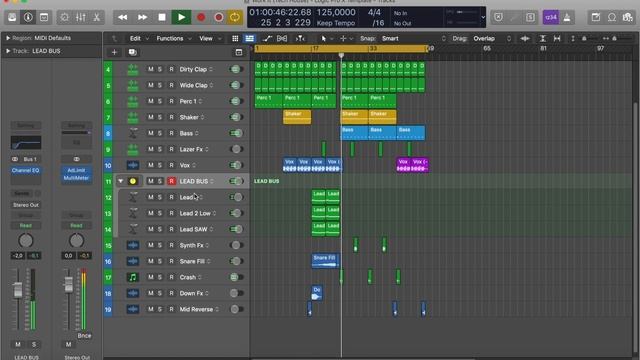Click the duplicate track icon
The image size is (640, 360).
pos(132,52)
